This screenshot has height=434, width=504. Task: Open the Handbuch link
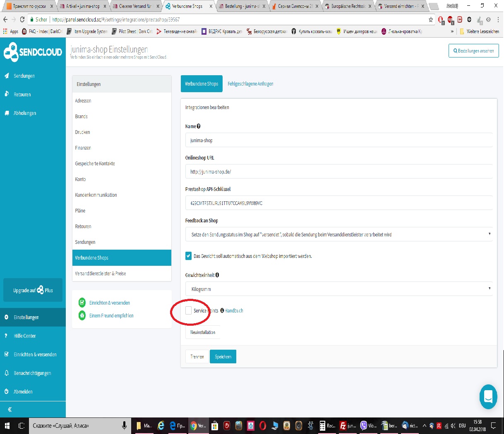tap(234, 311)
